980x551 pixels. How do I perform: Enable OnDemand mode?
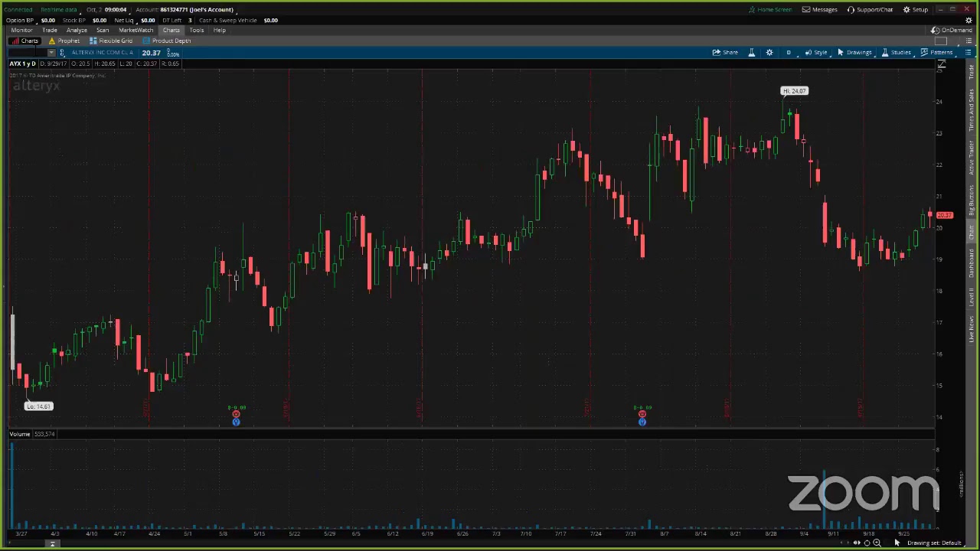coord(952,30)
